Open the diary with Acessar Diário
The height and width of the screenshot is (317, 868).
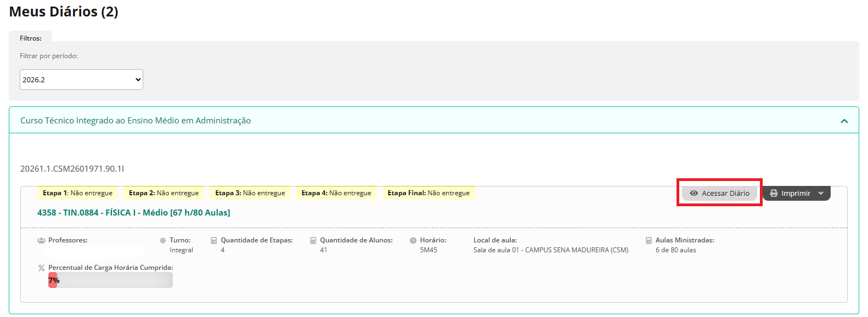[719, 193]
